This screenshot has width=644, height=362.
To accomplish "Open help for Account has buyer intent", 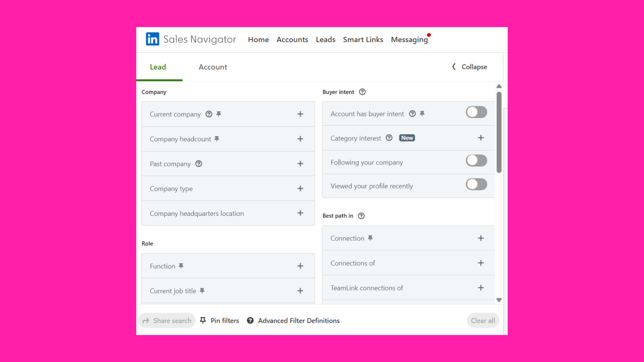I will coord(412,114).
